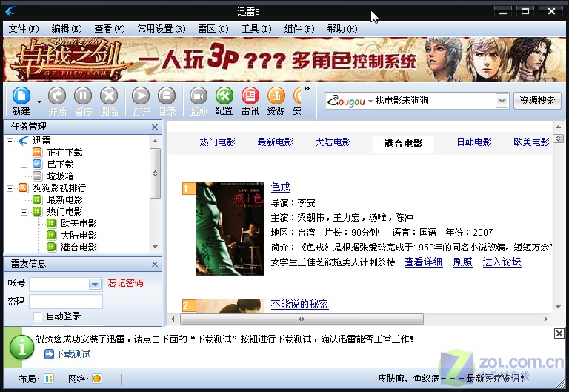
Task: Open the search box dropdown arrow
Action: coord(502,101)
